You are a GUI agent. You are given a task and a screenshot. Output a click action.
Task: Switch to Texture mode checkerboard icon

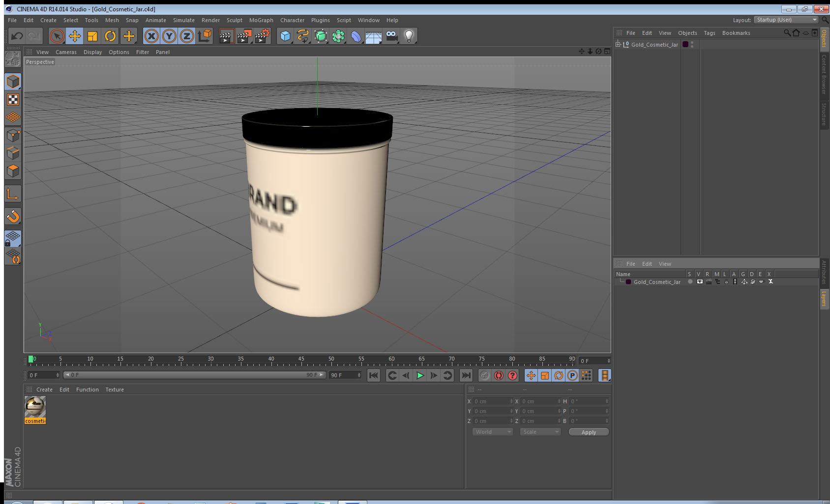coord(13,100)
